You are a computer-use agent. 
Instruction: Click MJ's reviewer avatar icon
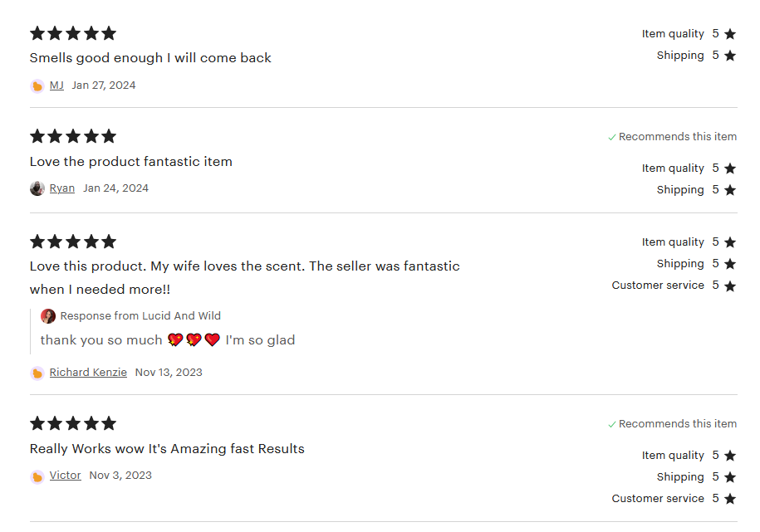coord(37,85)
